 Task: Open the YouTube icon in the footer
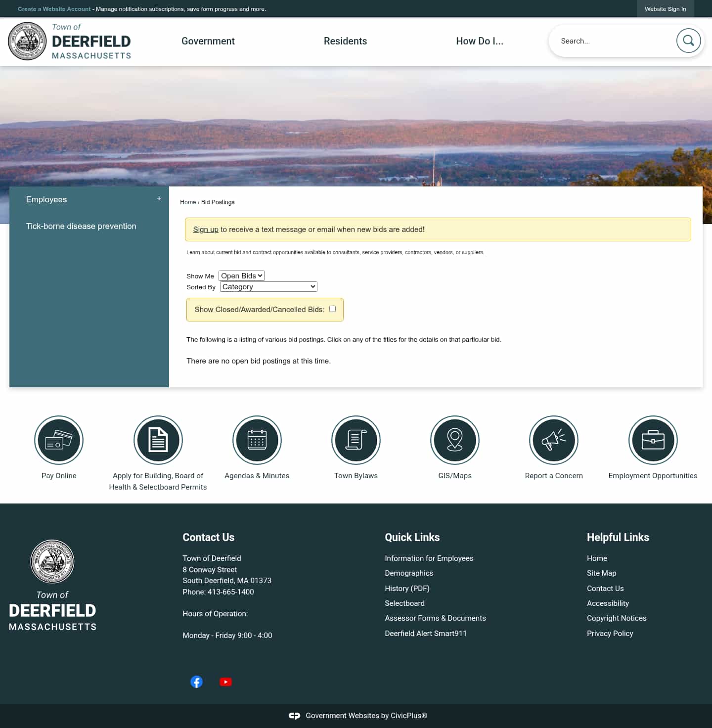[225, 682]
